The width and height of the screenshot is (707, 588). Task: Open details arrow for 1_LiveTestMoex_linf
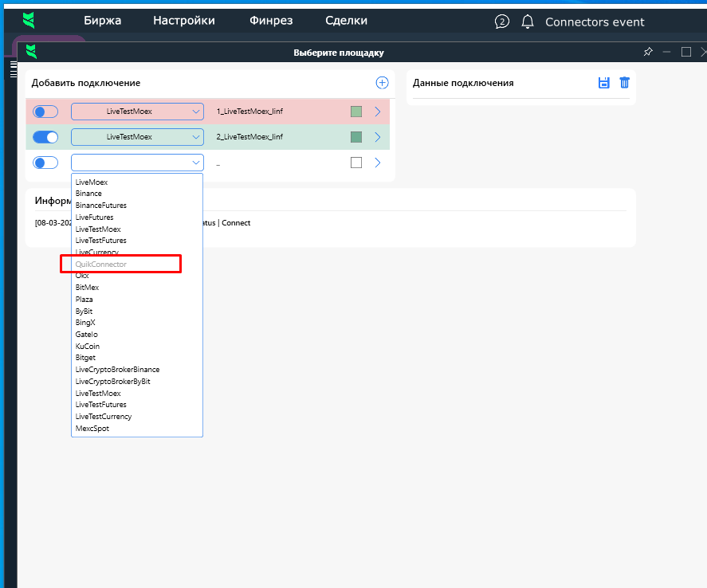coord(378,112)
